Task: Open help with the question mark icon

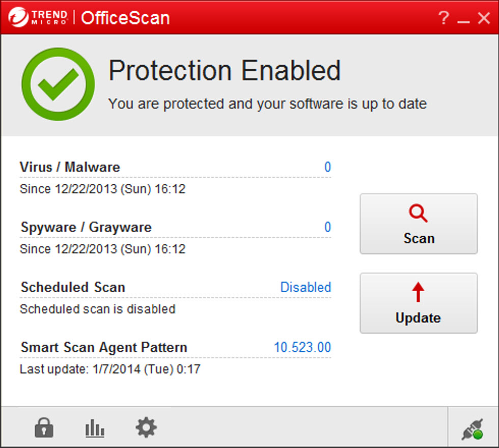Action: pyautogui.click(x=443, y=18)
